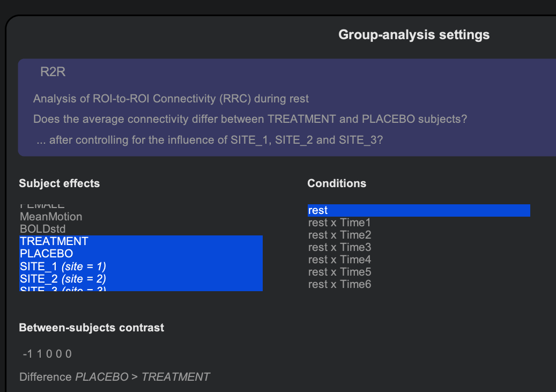Open the TREATMENT vs PLACEBO question dropdown
Screen dimensions: 556x392
(250, 119)
